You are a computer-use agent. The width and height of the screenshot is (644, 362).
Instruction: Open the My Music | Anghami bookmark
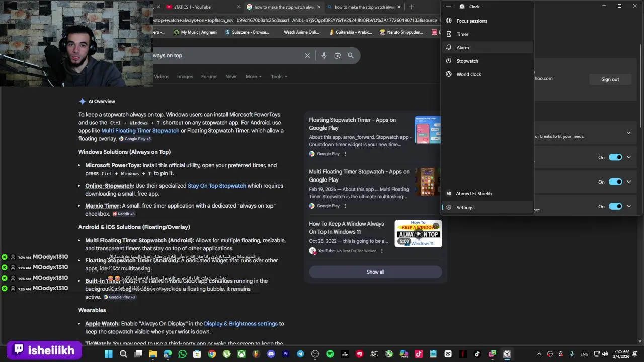(x=195, y=32)
